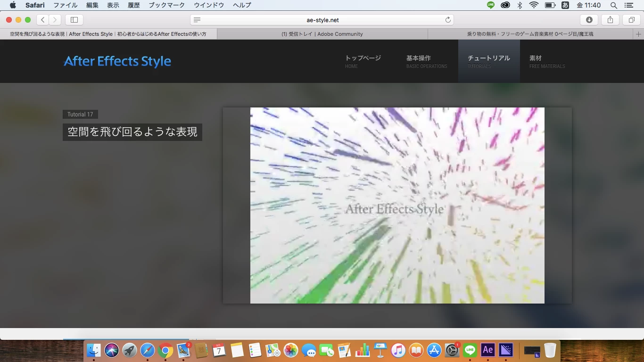This screenshot has width=644, height=362.
Task: Open Adobe Media Encoder from the Dock
Action: (506, 350)
